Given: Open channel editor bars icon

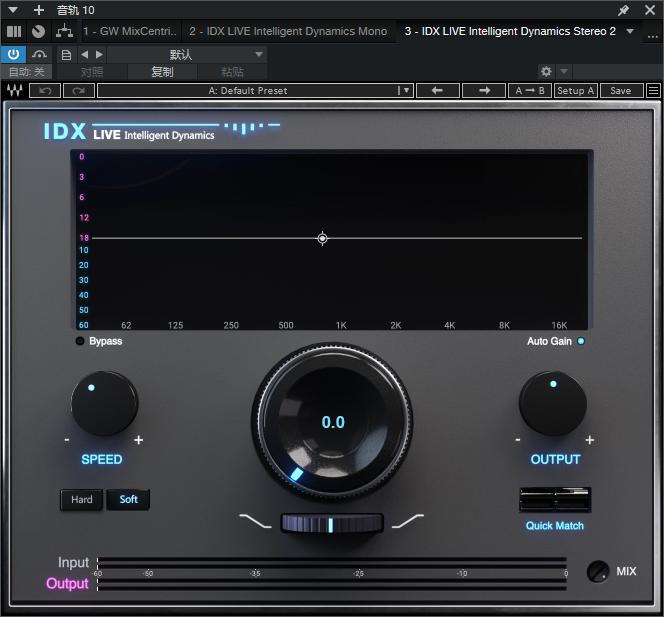Looking at the screenshot, I should [14, 32].
